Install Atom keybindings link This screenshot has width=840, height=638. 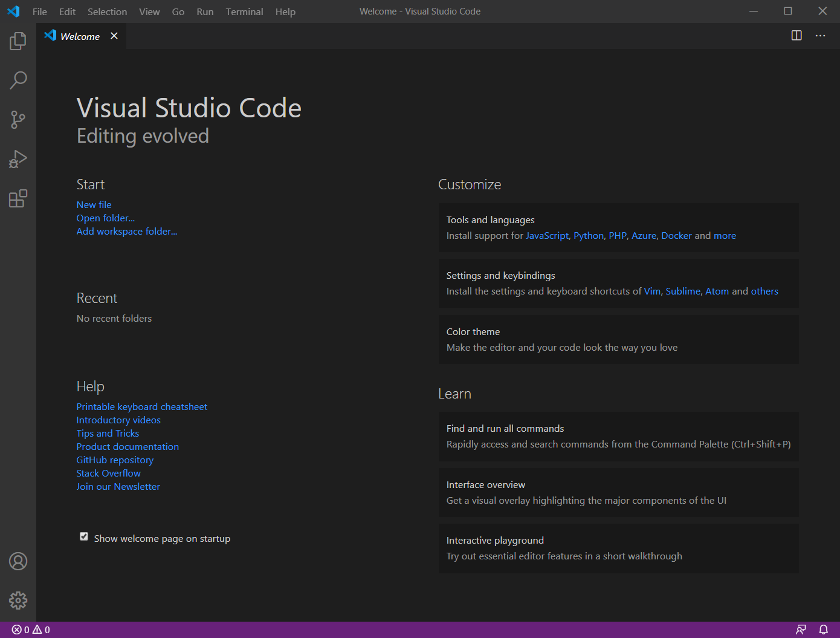(717, 291)
